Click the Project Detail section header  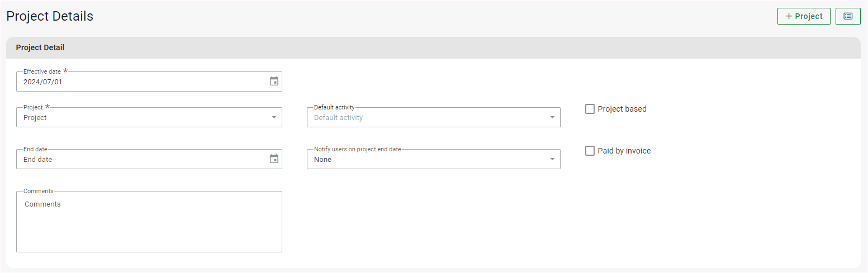tap(40, 48)
